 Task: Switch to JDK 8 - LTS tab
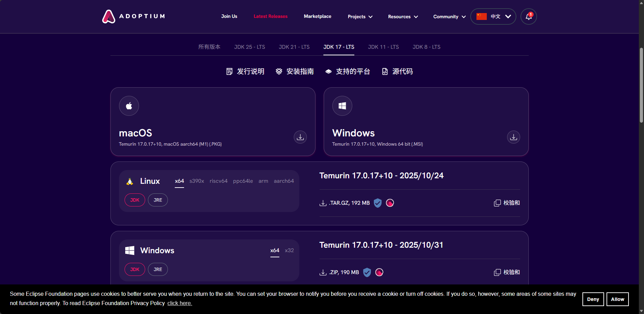coord(427,47)
